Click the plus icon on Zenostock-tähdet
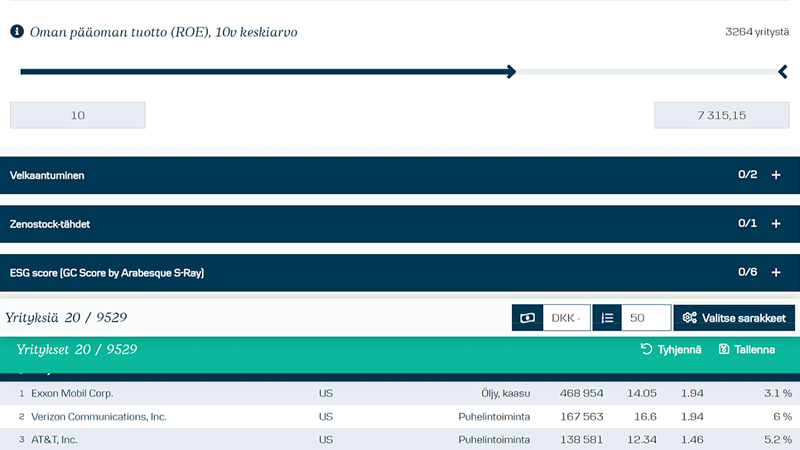This screenshot has height=450, width=800. point(776,224)
